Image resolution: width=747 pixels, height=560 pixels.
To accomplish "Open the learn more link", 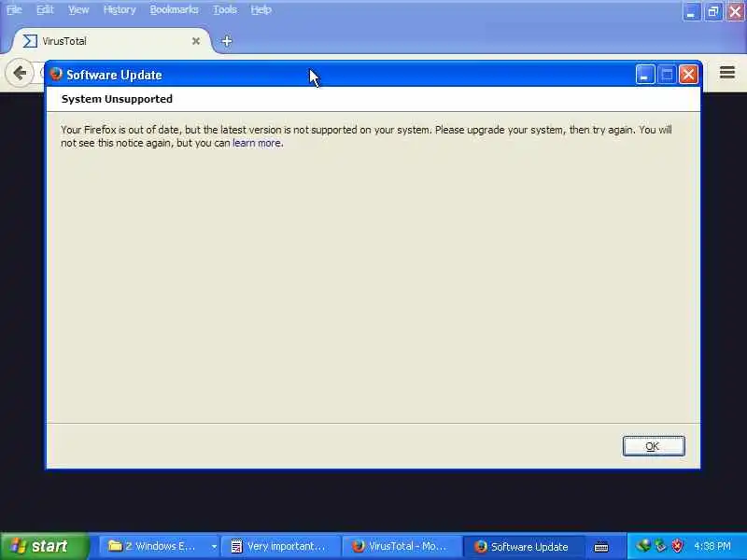I will [x=256, y=143].
